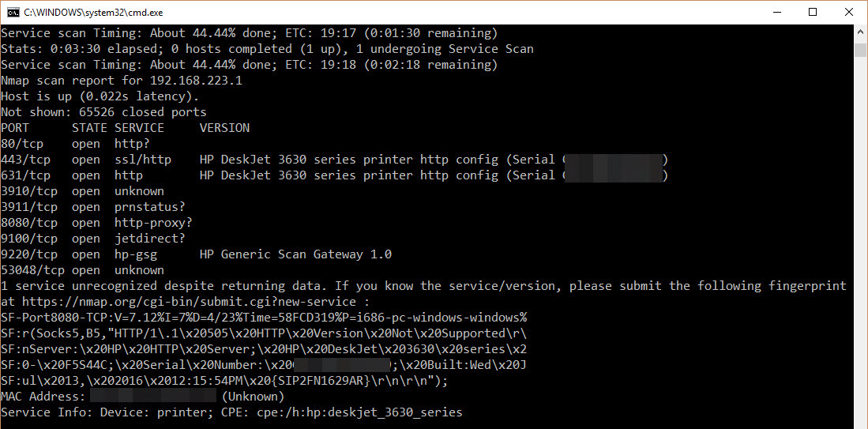This screenshot has width=868, height=429.
Task: Click the http-proxy? service text
Action: (153, 223)
